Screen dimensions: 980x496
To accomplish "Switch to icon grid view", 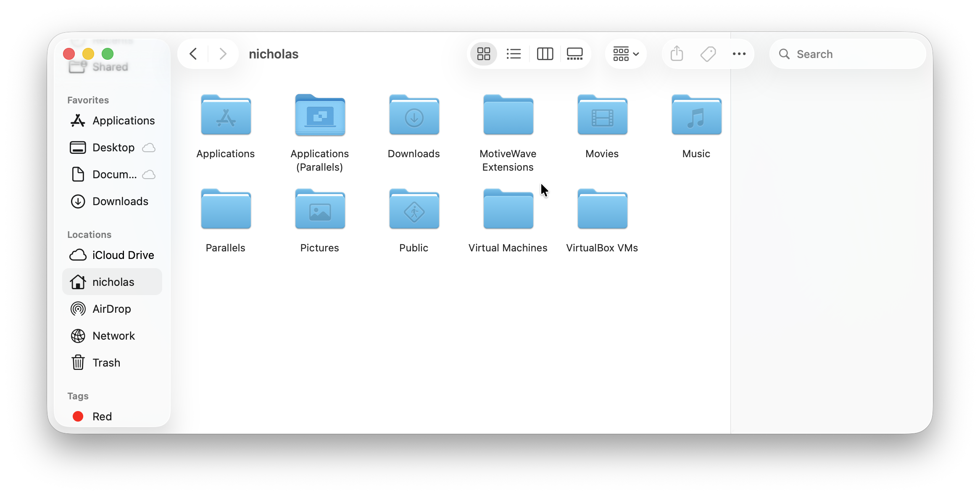I will (484, 54).
